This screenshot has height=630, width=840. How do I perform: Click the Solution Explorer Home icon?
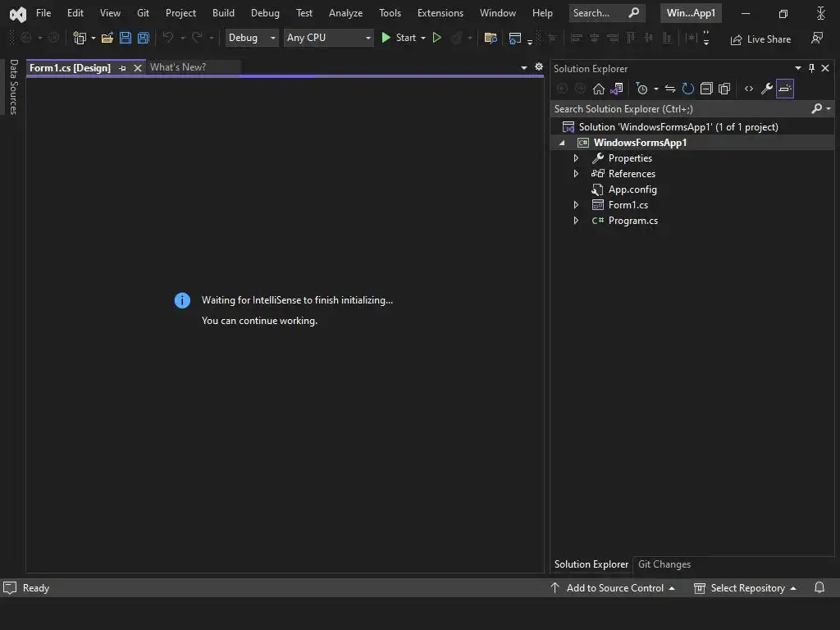click(598, 89)
